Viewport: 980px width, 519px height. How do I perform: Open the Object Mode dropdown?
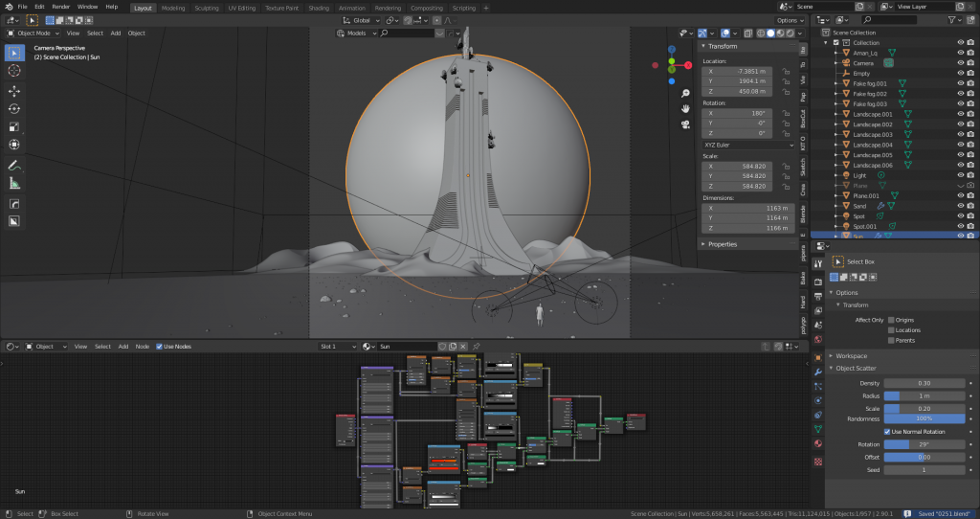[33, 34]
